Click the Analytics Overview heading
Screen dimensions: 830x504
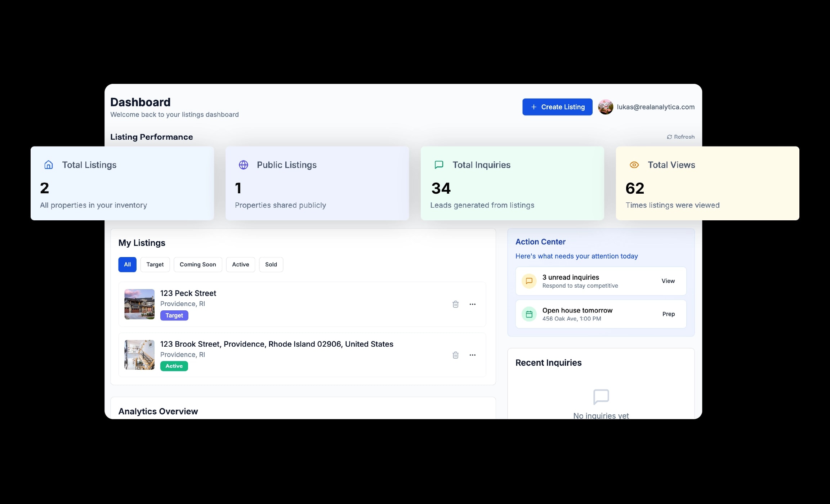point(158,411)
